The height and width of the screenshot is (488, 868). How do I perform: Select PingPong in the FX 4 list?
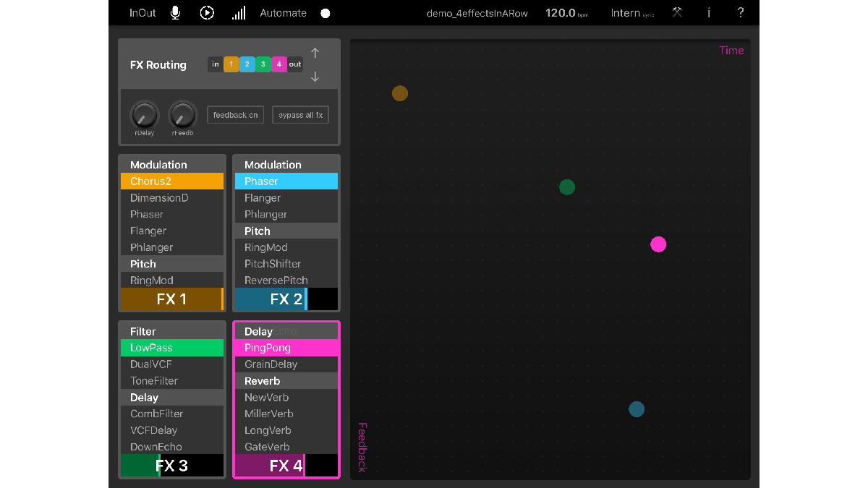click(286, 348)
